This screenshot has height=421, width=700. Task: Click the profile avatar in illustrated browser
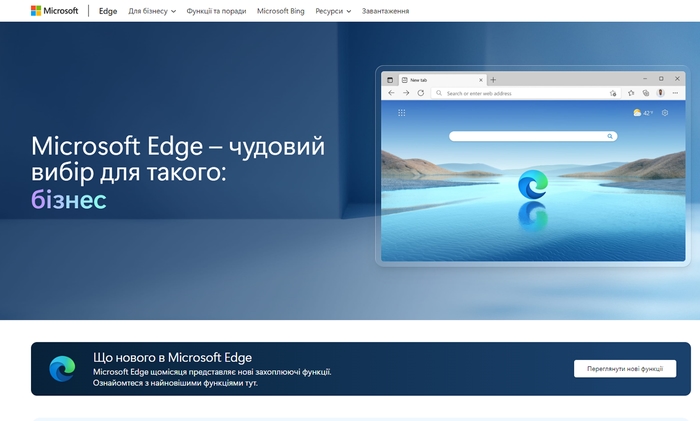[x=661, y=93]
